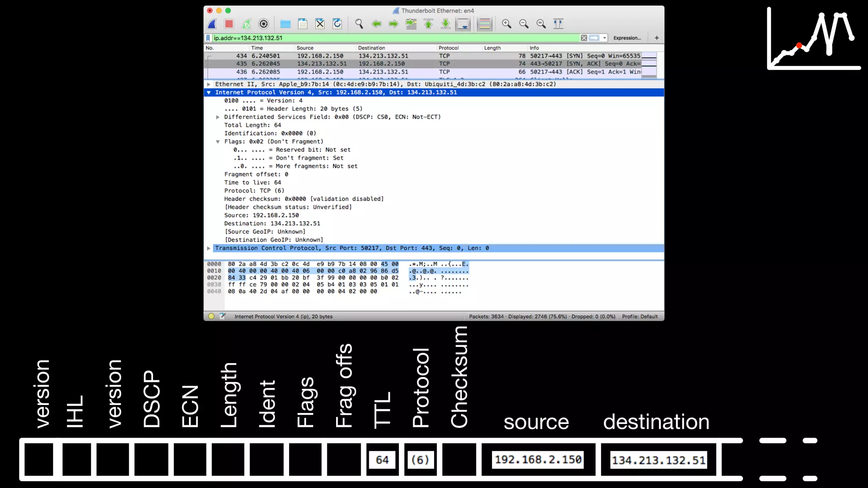
Task: Open the Expression... filter builder
Action: point(627,38)
